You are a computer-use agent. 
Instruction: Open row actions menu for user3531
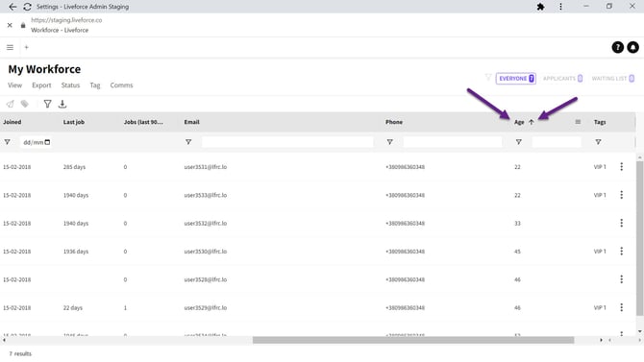coord(621,167)
